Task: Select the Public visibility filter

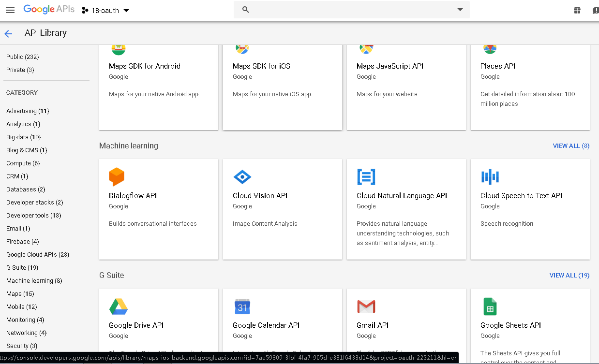Action: [x=22, y=57]
